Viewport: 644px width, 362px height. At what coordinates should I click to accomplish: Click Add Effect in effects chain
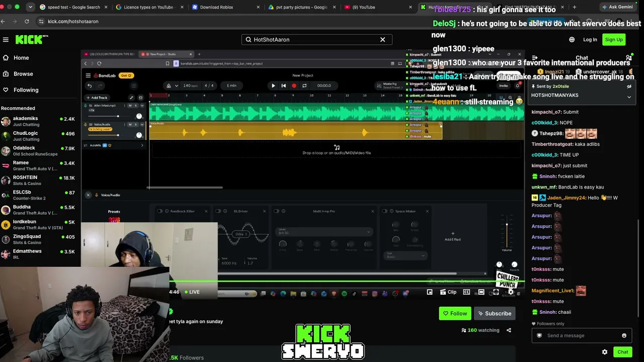click(453, 236)
